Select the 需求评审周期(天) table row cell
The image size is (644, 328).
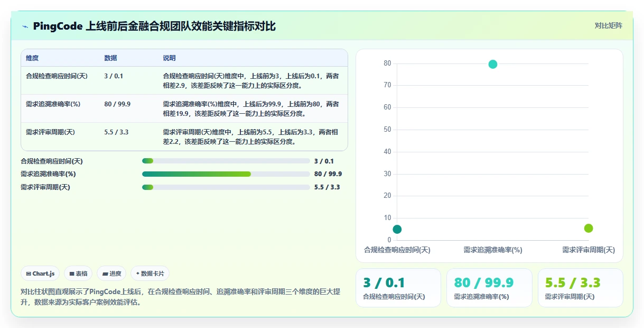click(50, 132)
